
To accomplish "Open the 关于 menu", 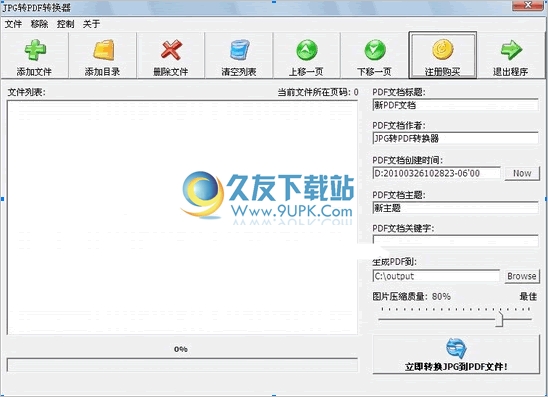I will point(91,24).
